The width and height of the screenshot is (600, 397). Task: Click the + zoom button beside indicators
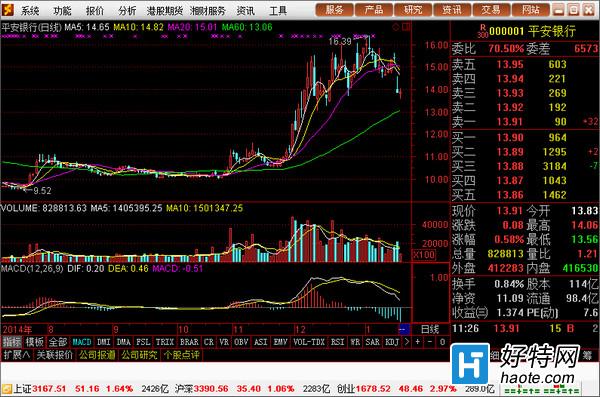point(417,342)
